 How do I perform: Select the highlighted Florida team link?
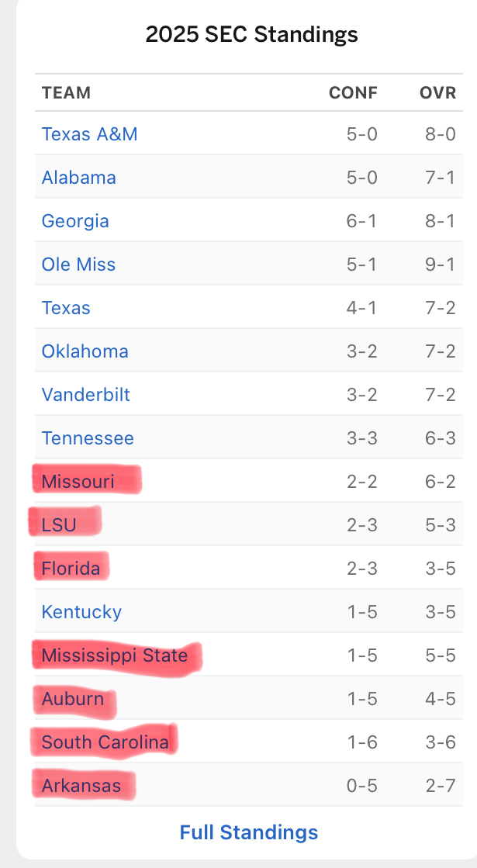click(71, 569)
